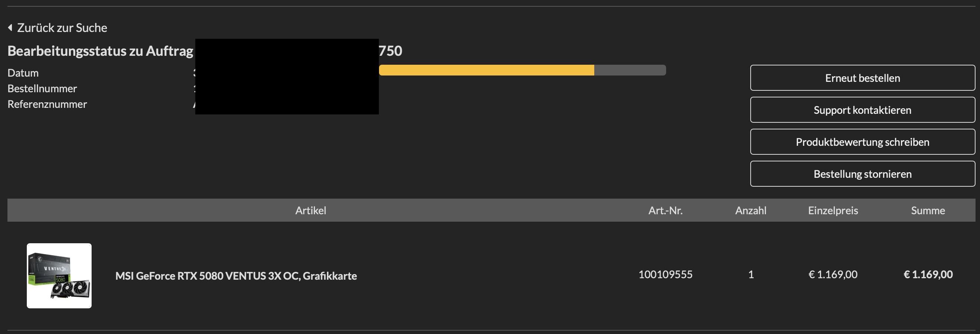Open Support kontaktieren
The height and width of the screenshot is (334, 980).
(x=862, y=110)
